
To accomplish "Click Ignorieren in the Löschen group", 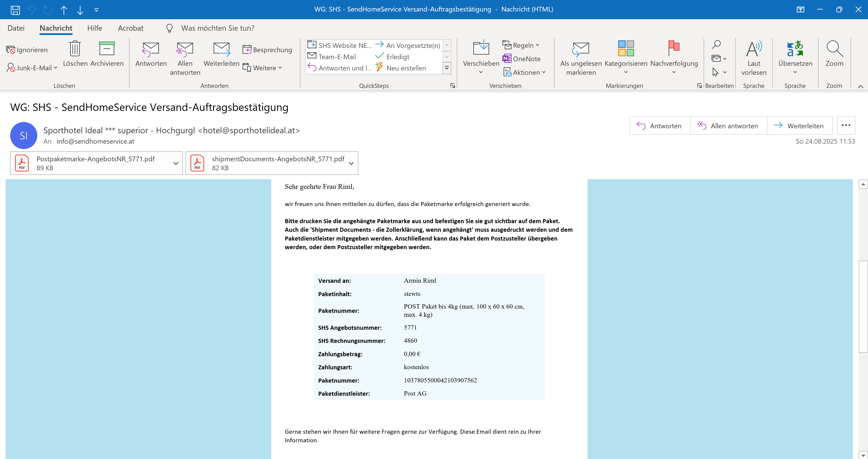I will (27, 50).
